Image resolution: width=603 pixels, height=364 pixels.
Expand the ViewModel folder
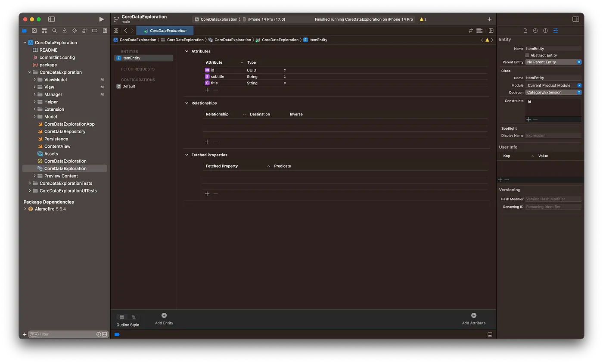click(34, 80)
